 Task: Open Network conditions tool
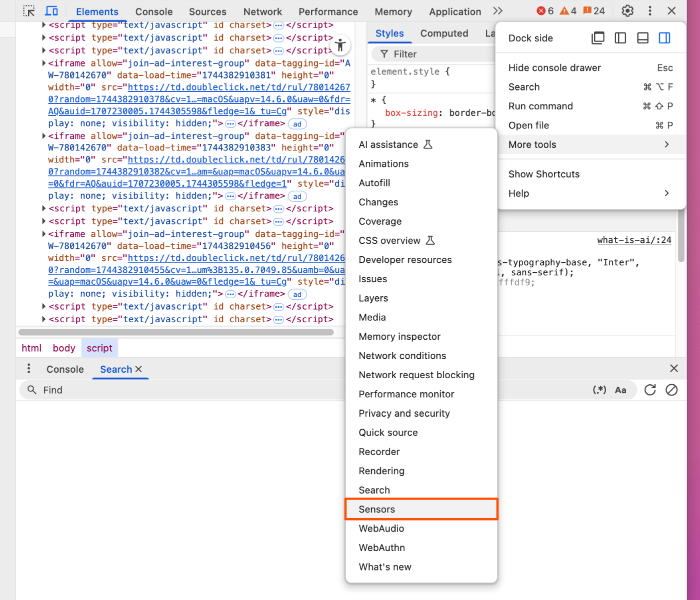(x=421, y=356)
